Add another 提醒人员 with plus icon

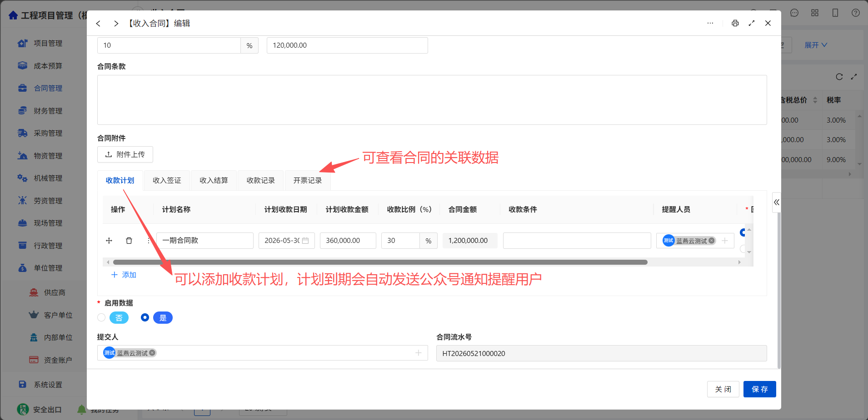click(725, 241)
